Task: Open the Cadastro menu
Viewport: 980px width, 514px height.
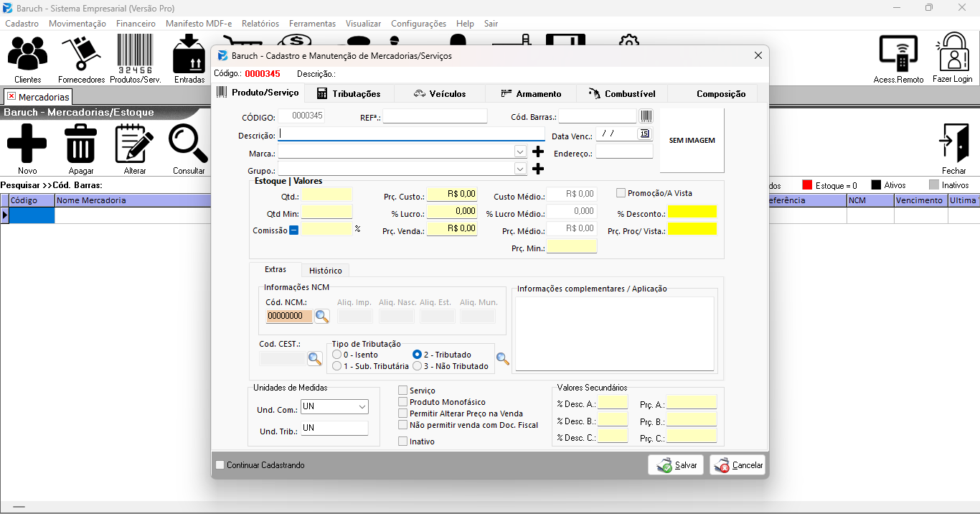Action: (22, 24)
